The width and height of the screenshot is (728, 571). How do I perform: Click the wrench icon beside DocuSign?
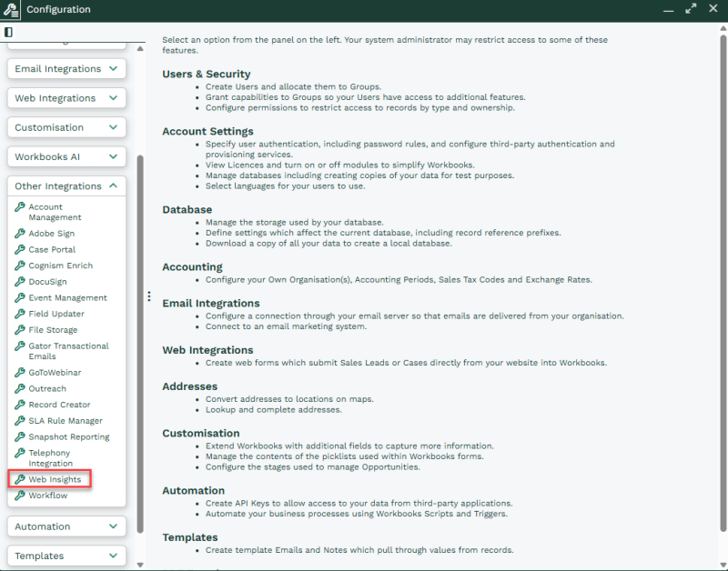[19, 281]
